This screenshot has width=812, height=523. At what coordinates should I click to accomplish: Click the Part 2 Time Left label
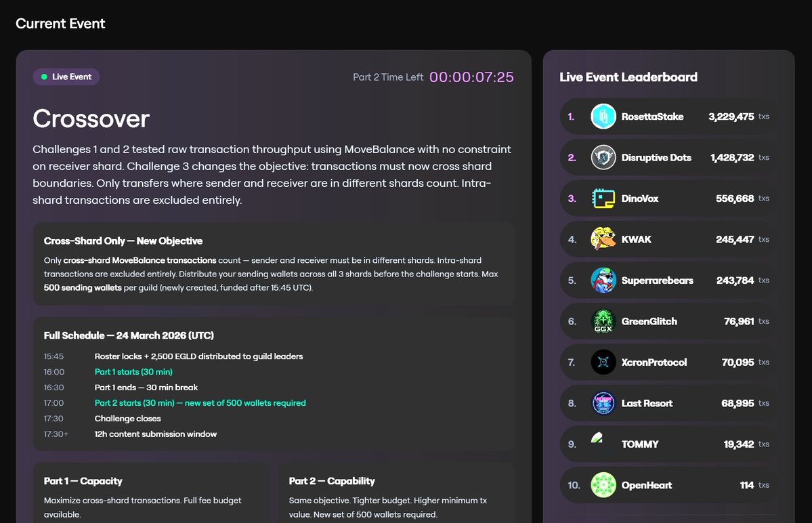(388, 77)
